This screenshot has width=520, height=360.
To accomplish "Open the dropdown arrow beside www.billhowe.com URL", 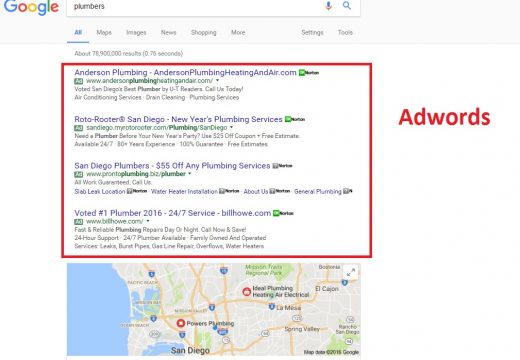I will click(148, 221).
